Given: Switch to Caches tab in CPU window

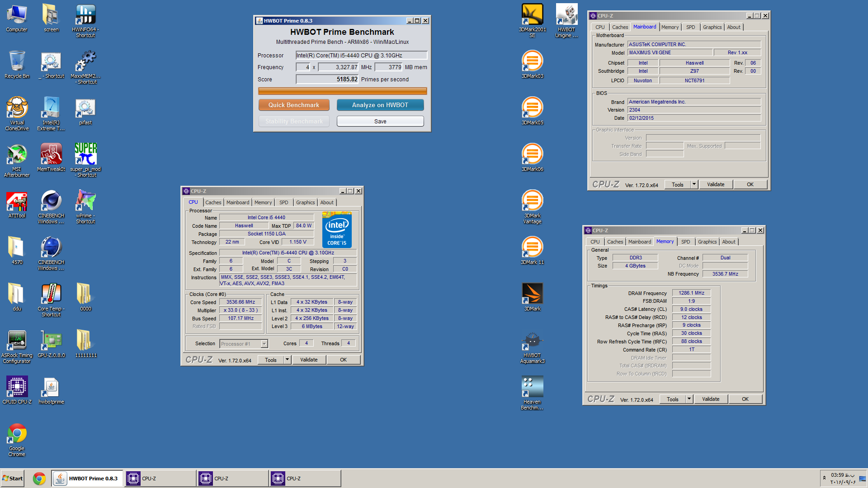Looking at the screenshot, I should (x=213, y=202).
